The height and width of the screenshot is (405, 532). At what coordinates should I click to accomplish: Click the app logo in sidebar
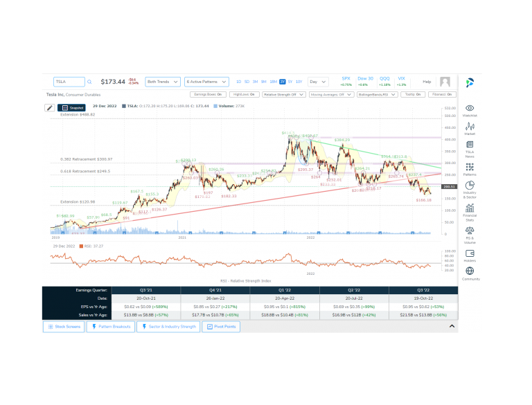pos(470,82)
